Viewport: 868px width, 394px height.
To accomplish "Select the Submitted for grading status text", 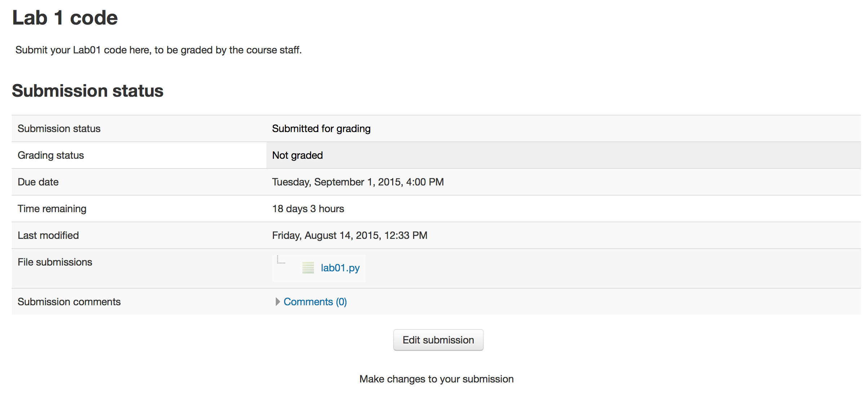I will 321,128.
